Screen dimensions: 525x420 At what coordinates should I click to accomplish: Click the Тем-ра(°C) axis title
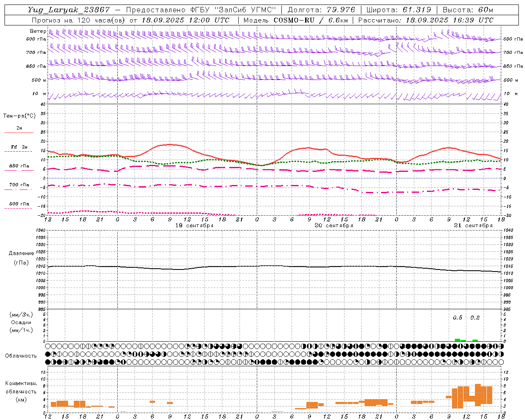pyautogui.click(x=19, y=116)
